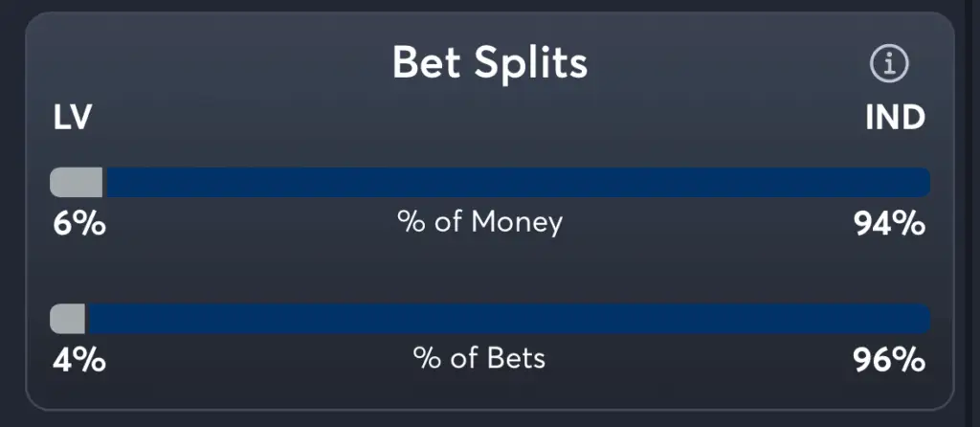The image size is (980, 427).
Task: Select the "% of Money" label
Action: (x=480, y=222)
